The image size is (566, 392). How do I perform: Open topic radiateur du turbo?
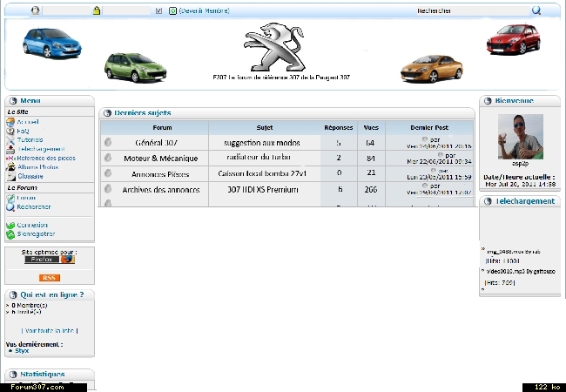[259, 157]
